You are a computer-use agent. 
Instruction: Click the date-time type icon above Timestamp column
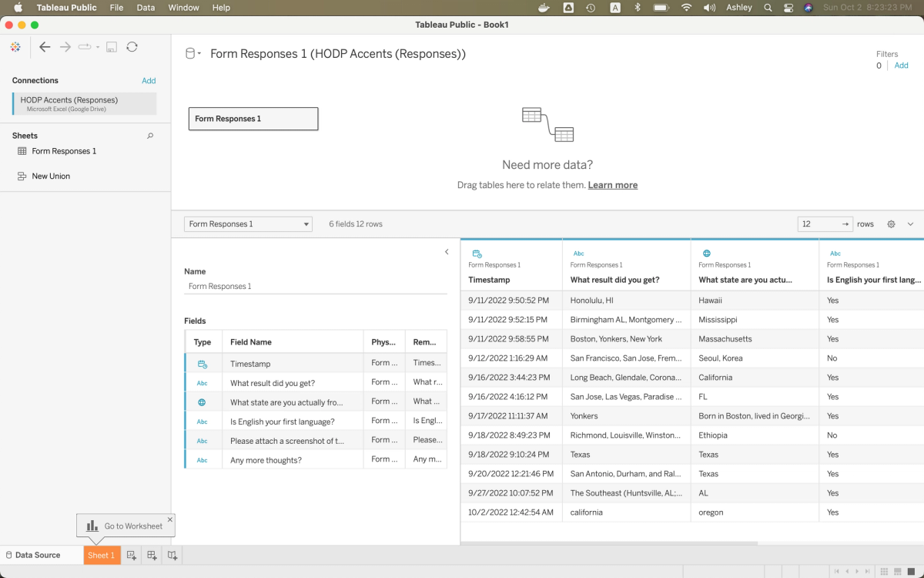477,253
